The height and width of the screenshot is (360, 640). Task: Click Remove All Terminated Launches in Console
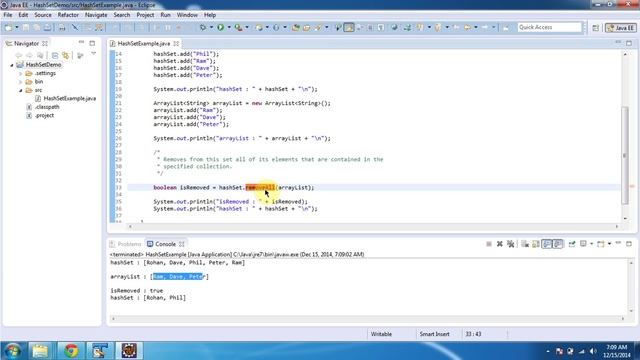(x=510, y=244)
